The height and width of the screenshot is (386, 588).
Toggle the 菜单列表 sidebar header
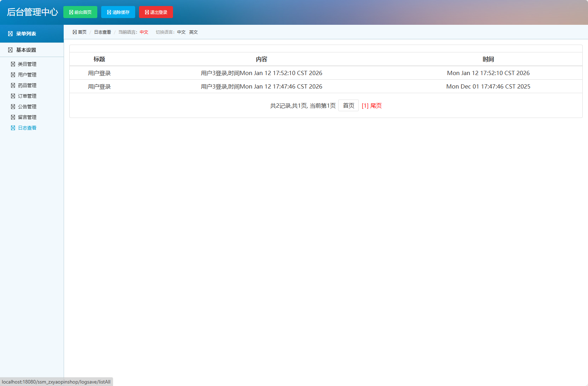[26, 34]
